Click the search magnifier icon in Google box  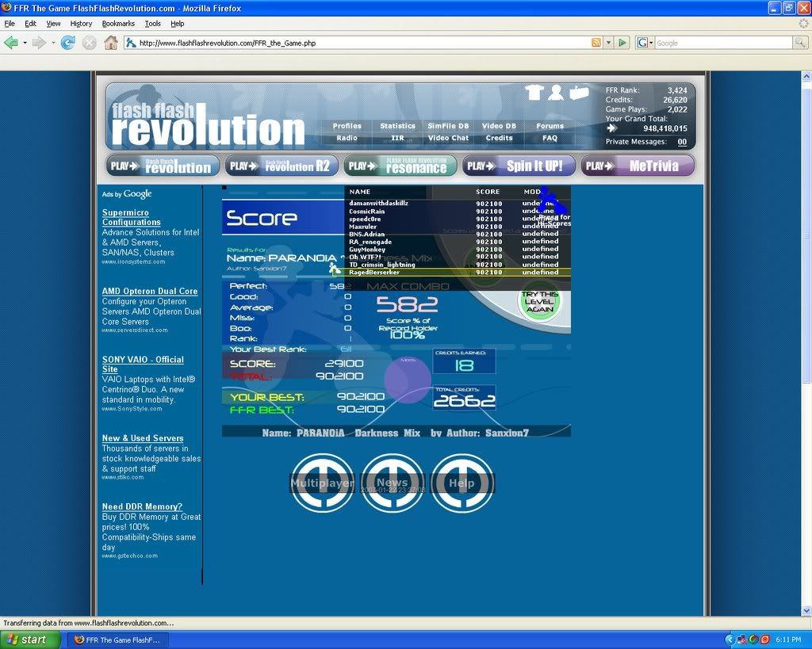(800, 43)
